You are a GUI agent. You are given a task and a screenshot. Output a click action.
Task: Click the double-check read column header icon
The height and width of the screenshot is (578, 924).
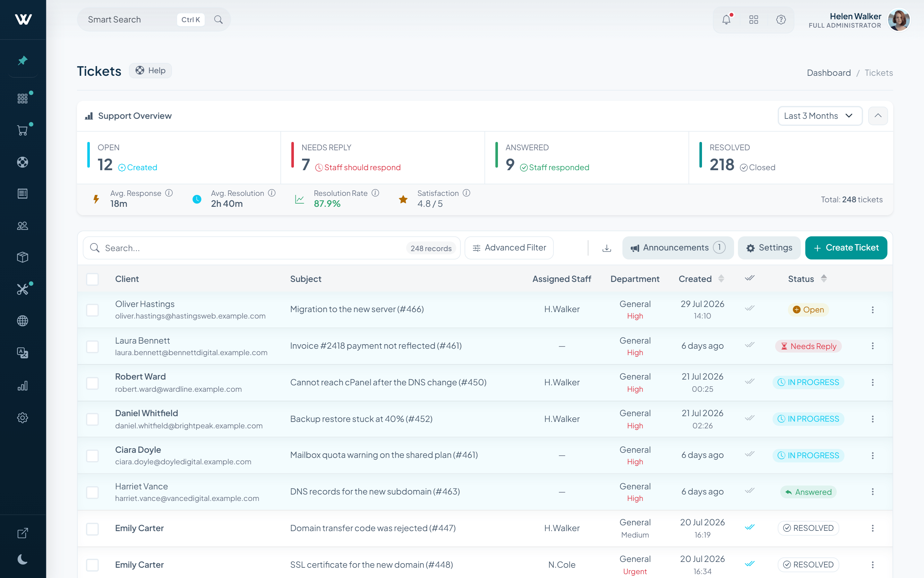(749, 278)
